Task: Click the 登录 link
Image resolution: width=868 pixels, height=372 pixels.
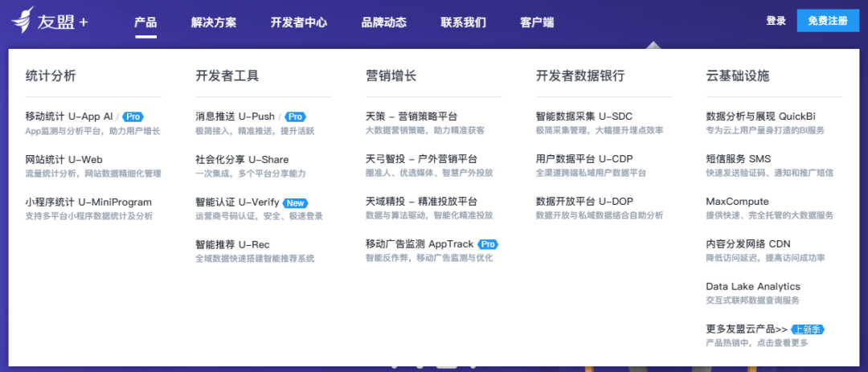Action: (776, 21)
